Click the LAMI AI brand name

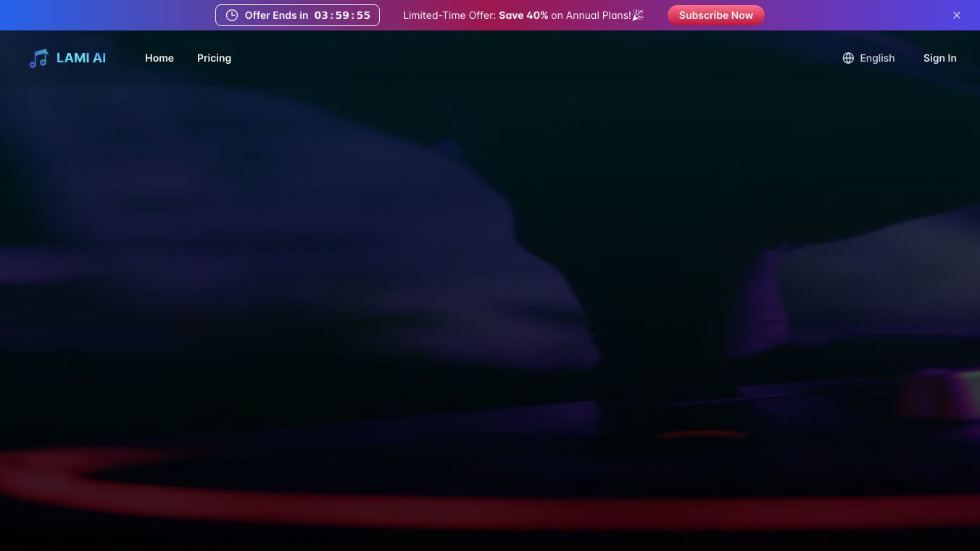81,58
